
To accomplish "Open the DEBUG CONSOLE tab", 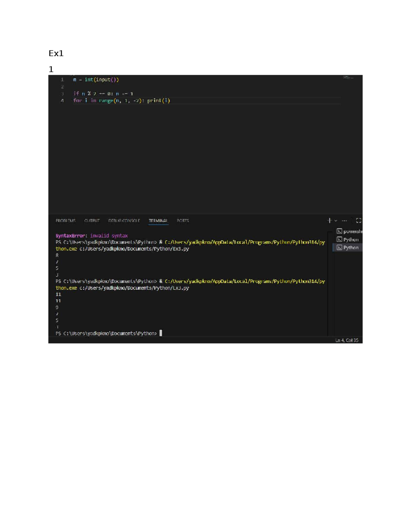I will pyautogui.click(x=124, y=221).
